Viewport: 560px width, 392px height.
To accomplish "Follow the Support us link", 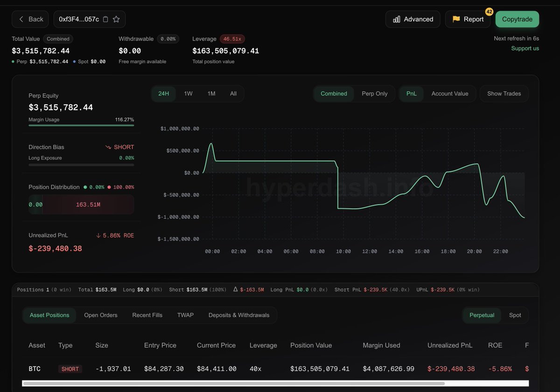I will pos(525,48).
